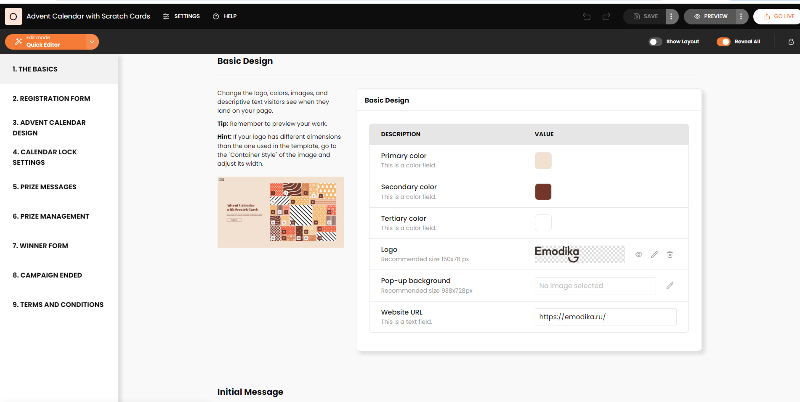Click the lock icon beside Reveal All
The width and height of the screenshot is (800, 402).
[790, 42]
